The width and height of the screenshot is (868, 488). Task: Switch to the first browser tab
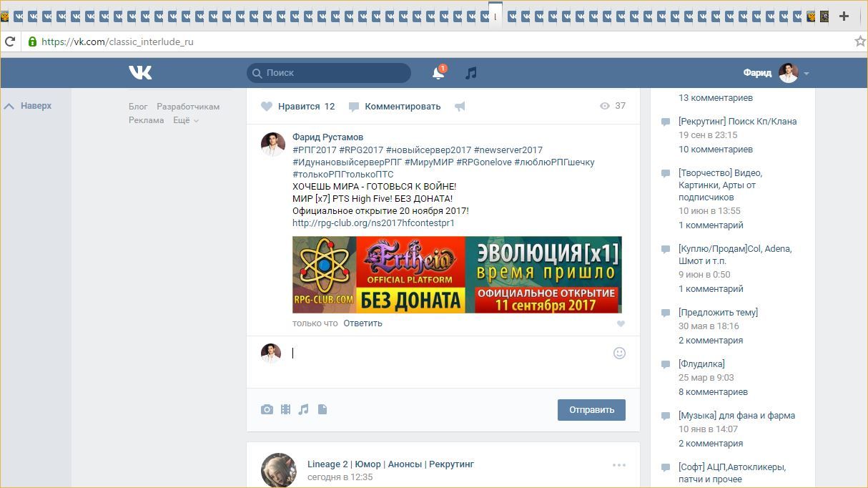5,16
